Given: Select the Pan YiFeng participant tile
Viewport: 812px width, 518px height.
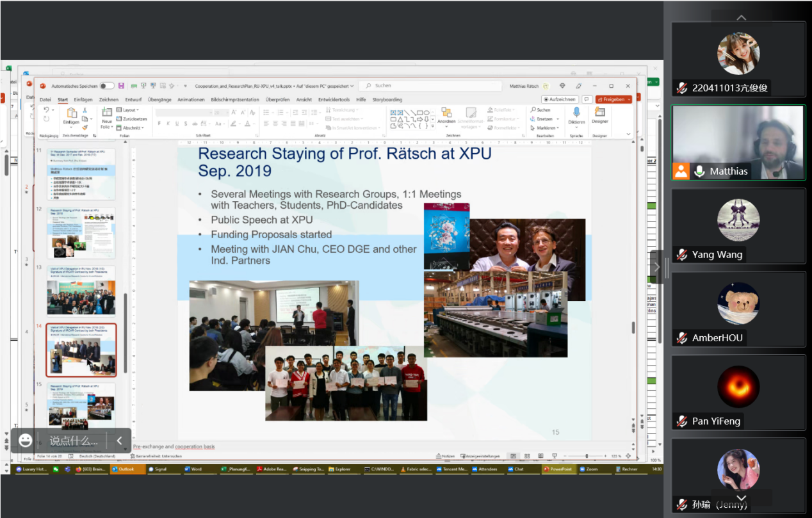Looking at the screenshot, I should click(738, 393).
